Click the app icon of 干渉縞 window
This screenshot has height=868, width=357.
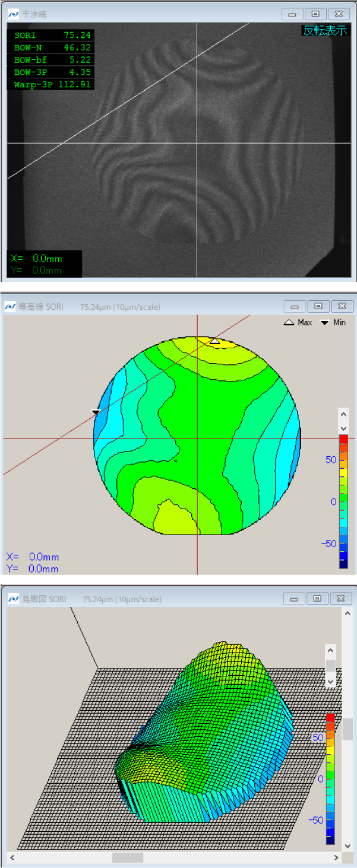point(12,14)
